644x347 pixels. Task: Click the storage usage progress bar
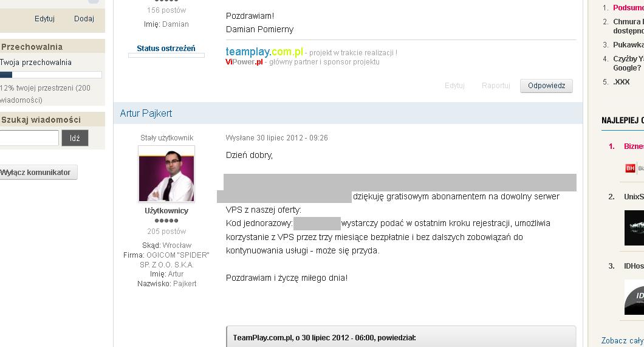(50, 75)
